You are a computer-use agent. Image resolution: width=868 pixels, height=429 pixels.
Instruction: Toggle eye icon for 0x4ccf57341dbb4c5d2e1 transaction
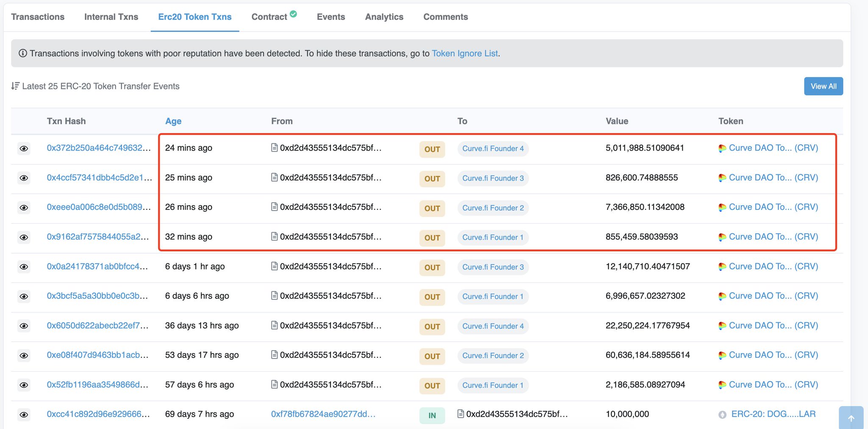tap(24, 178)
